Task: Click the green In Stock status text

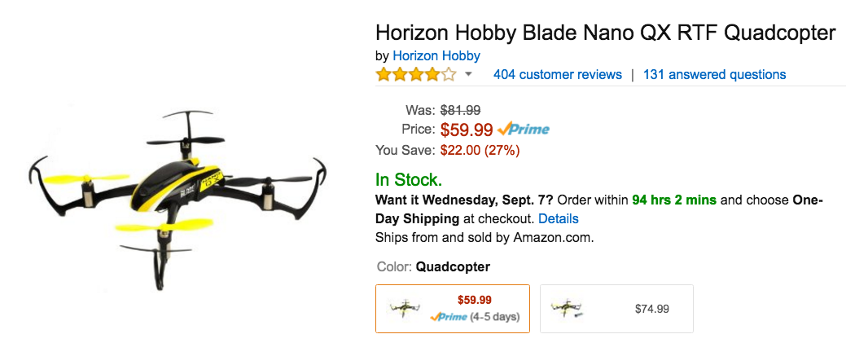Action: (x=409, y=180)
